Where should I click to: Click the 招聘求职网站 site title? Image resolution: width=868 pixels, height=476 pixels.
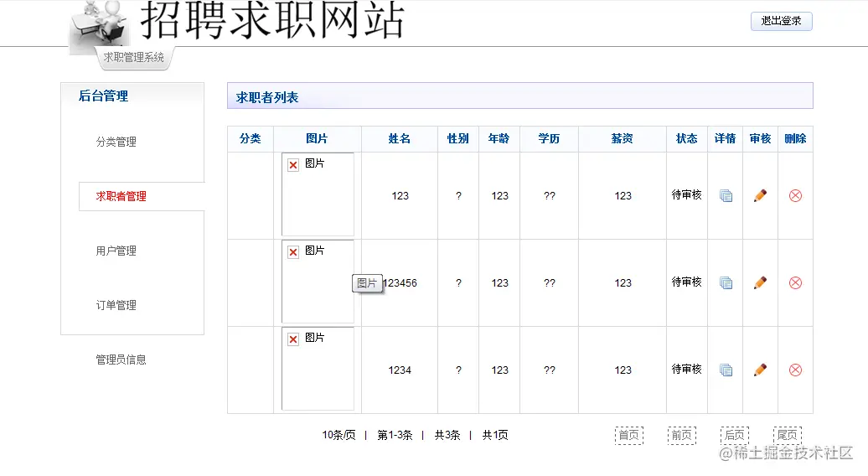point(272,20)
